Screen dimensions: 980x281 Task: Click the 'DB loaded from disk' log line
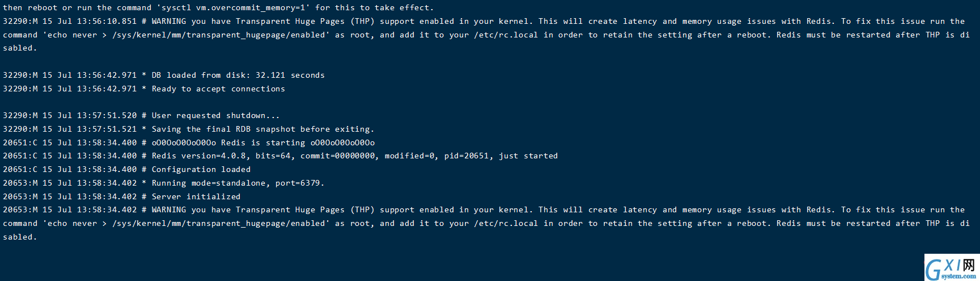click(164, 76)
